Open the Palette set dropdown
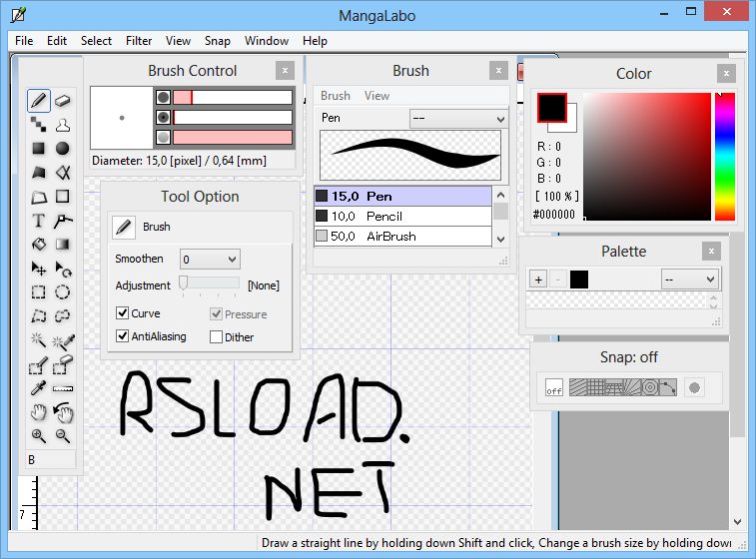This screenshot has height=559, width=756. pos(690,279)
